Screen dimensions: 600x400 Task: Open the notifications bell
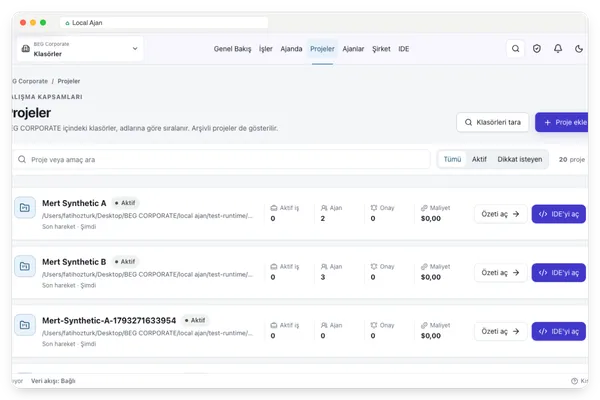point(558,49)
